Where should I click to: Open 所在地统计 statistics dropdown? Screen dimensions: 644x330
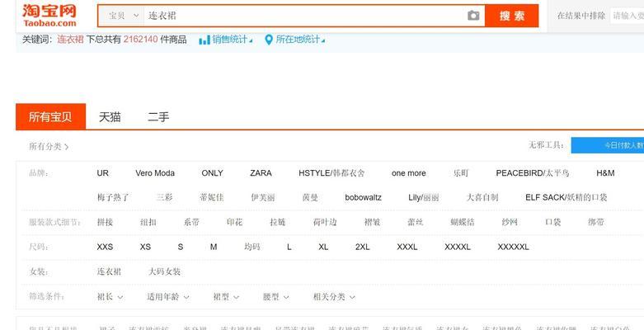(x=300, y=40)
